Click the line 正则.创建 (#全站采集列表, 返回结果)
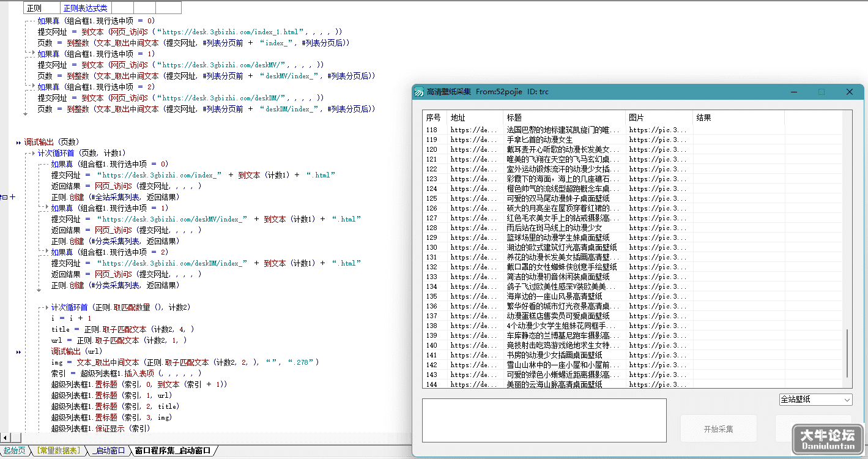Viewport: 868px width, 459px height. (115, 197)
